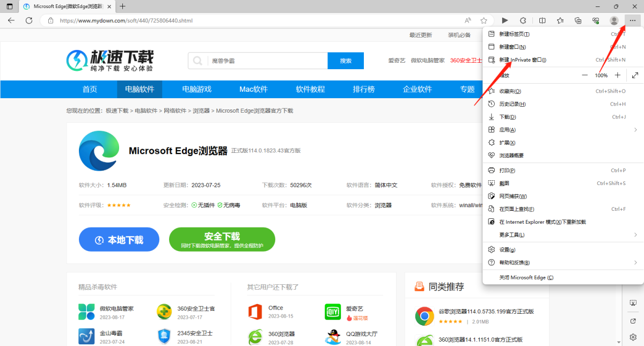The image size is (644, 346).
Task: Click the user profile avatar icon
Action: click(x=614, y=20)
